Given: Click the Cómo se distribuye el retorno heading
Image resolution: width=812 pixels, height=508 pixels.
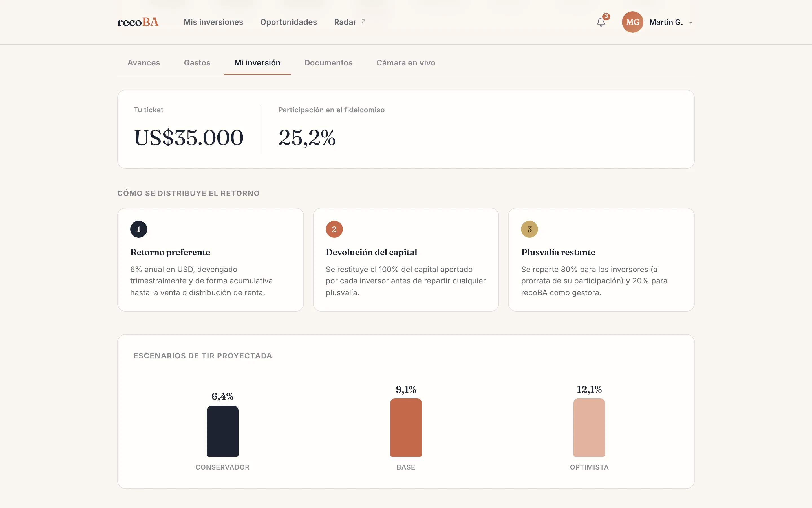Looking at the screenshot, I should 188,193.
